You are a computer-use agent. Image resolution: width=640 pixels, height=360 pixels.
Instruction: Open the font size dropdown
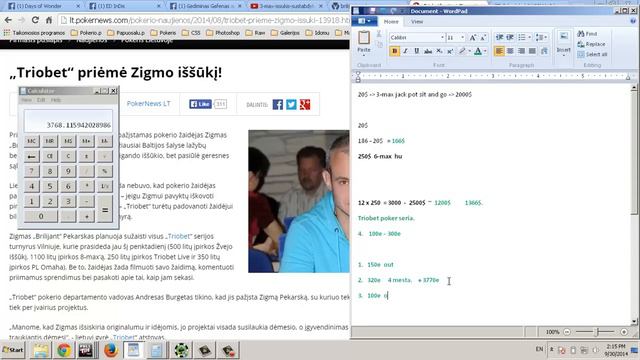pos(462,38)
